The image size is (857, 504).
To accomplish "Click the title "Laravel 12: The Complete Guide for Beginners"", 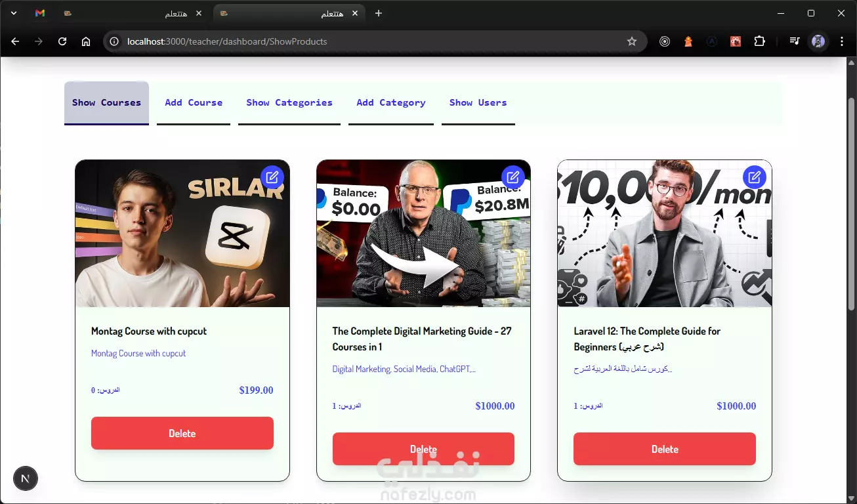I will [x=647, y=339].
